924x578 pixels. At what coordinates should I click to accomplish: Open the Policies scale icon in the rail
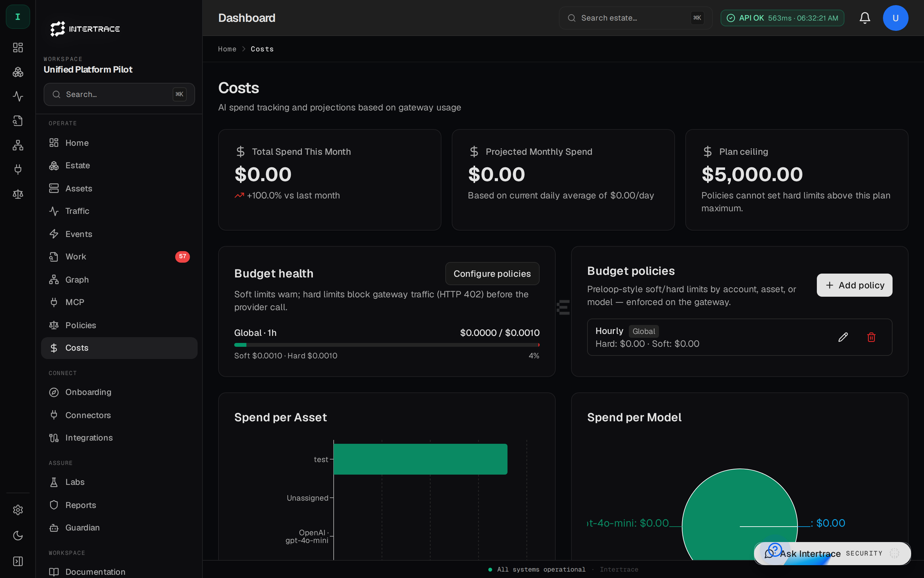[18, 194]
